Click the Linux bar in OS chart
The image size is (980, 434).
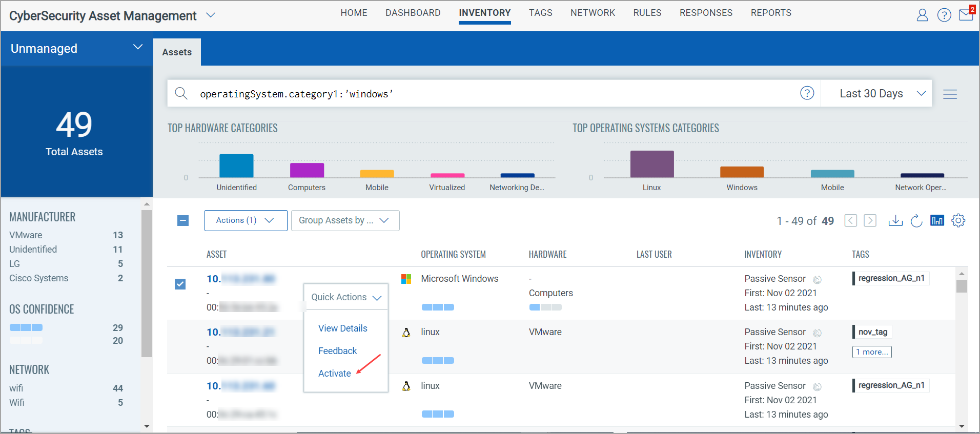pos(651,164)
